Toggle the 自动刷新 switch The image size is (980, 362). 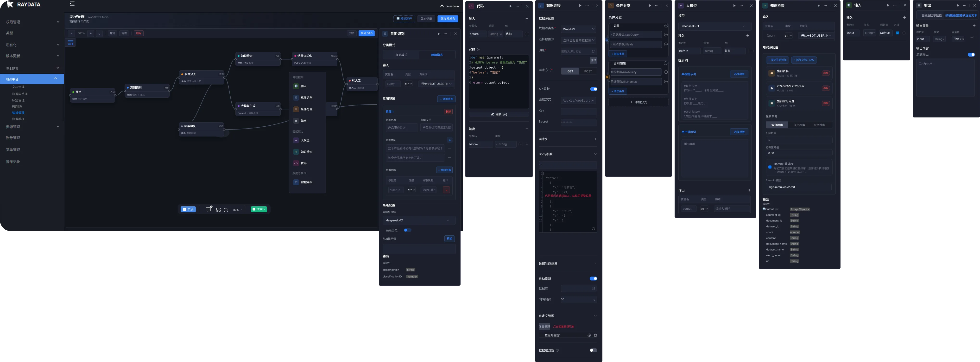tap(594, 279)
